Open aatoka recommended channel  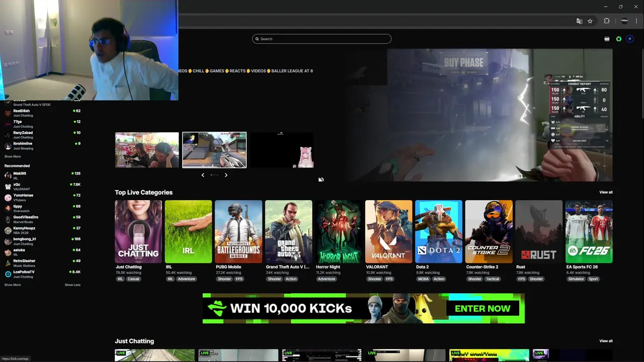42,252
